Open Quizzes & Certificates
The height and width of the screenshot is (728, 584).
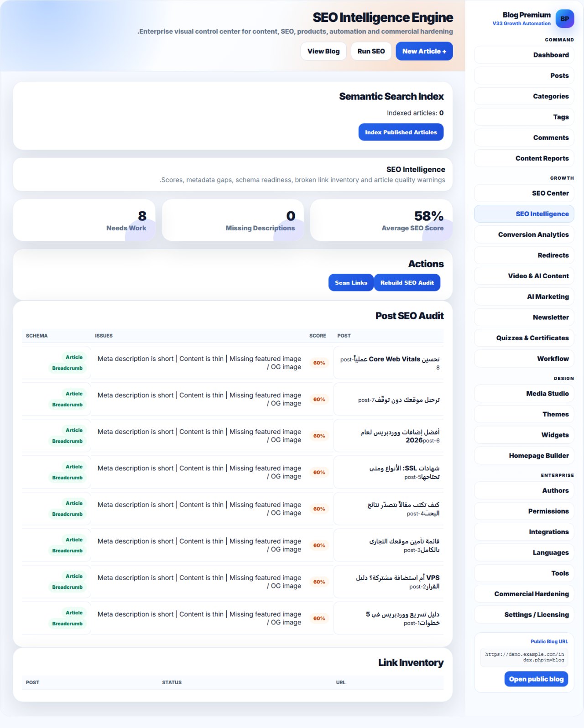524,338
